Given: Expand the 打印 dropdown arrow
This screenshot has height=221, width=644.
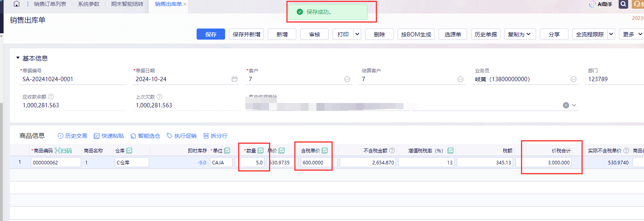Looking at the screenshot, I should [357, 34].
